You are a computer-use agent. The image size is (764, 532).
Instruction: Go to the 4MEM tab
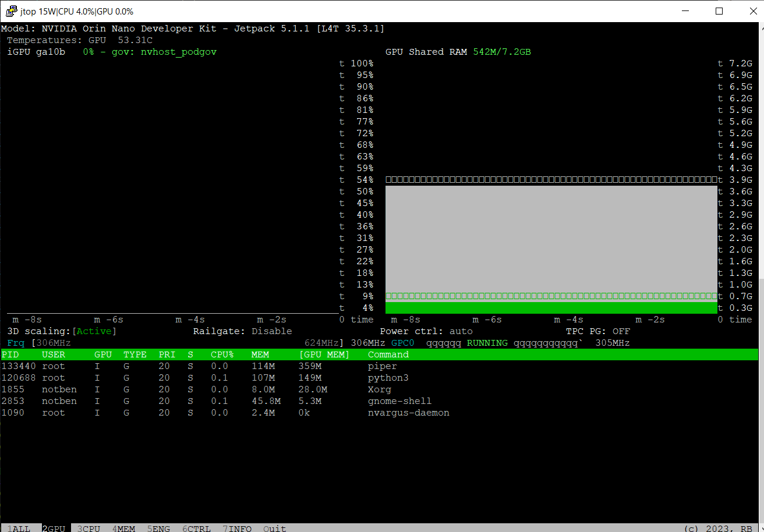[x=123, y=529]
